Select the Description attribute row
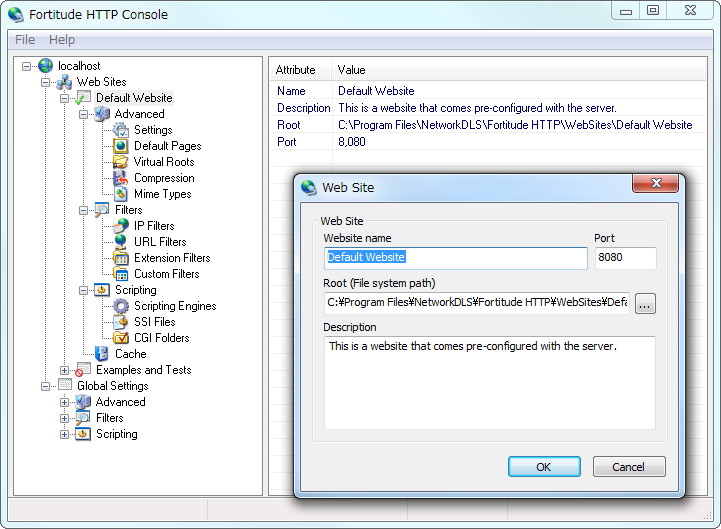Screen dimensions: 721x529 coord(487,108)
